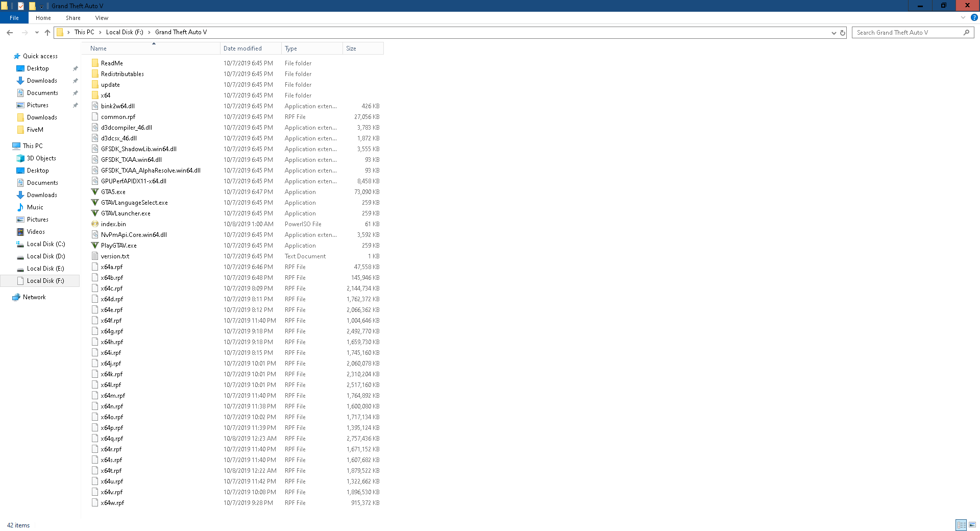
Task: Select the x64g.rpf file
Action: click(112, 331)
